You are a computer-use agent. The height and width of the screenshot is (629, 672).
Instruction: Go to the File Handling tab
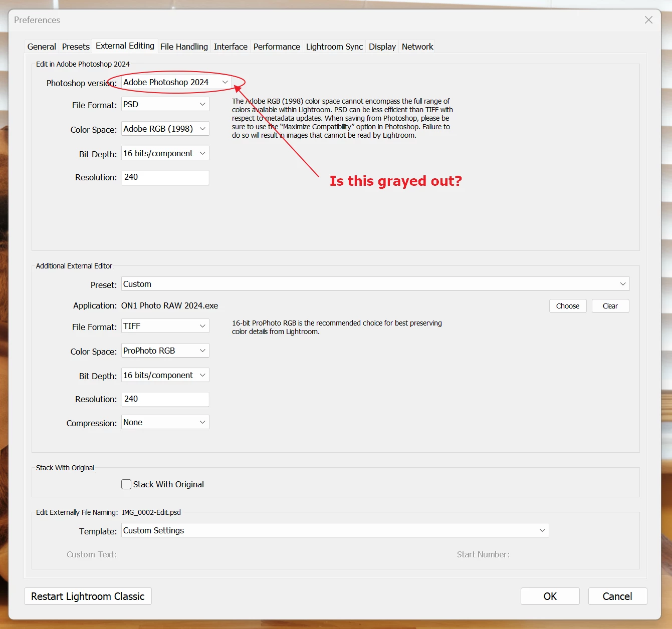click(184, 47)
